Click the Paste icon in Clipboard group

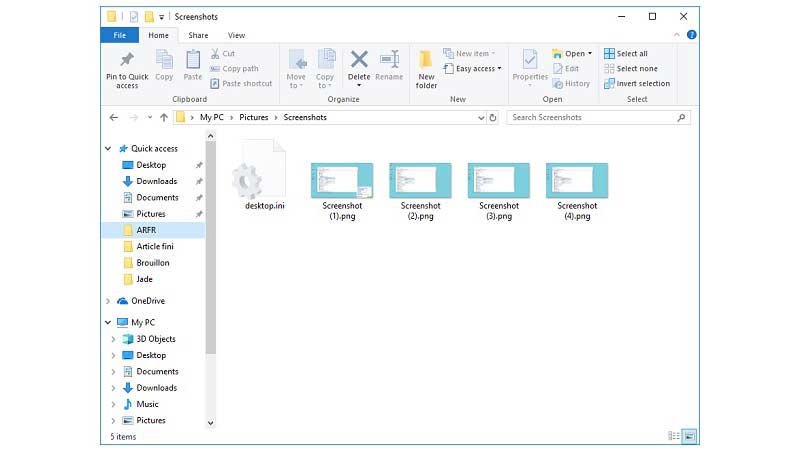[x=193, y=62]
